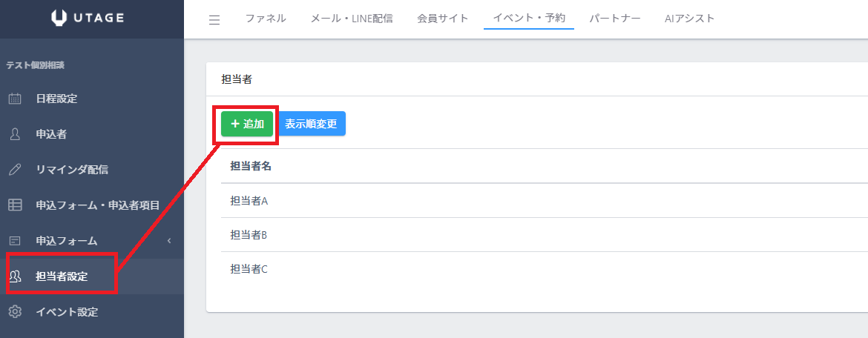This screenshot has width=868, height=338.
Task: Open the AIアシスト tab
Action: [690, 19]
